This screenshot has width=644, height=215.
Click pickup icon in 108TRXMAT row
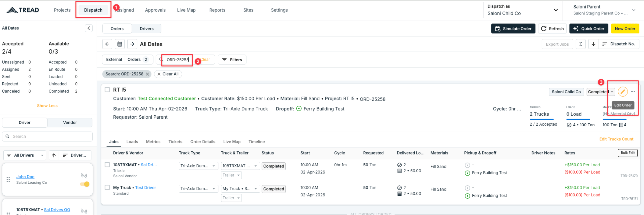pyautogui.click(x=467, y=165)
